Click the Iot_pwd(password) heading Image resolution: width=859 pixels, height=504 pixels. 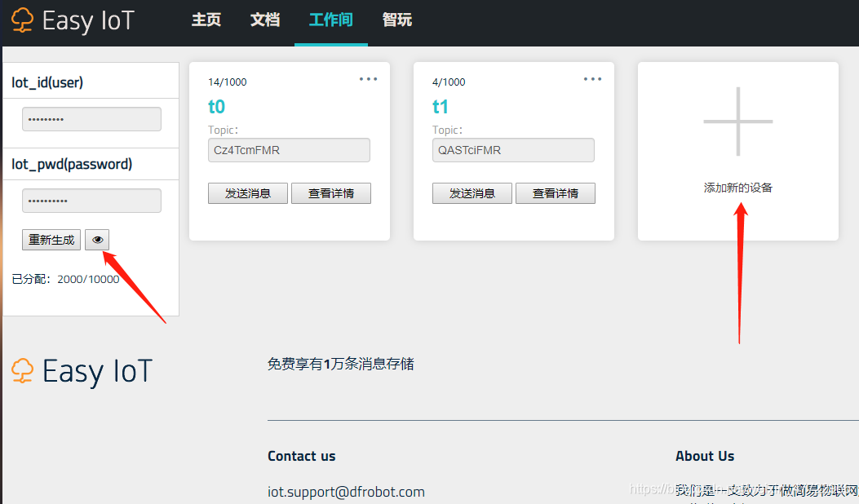tap(72, 165)
